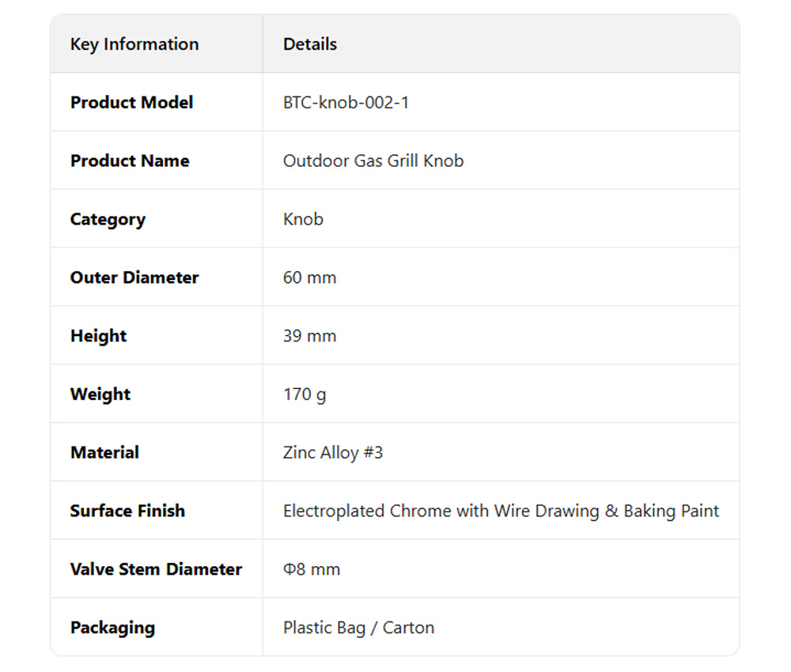
Task: Select the Outer Diameter label
Action: point(134,278)
